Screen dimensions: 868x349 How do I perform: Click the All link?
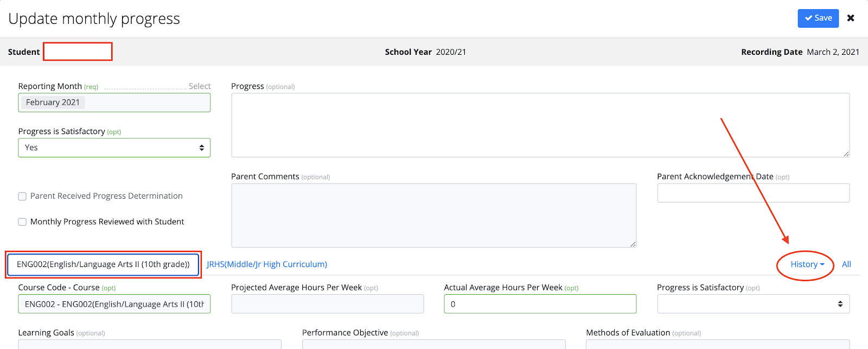click(x=846, y=264)
